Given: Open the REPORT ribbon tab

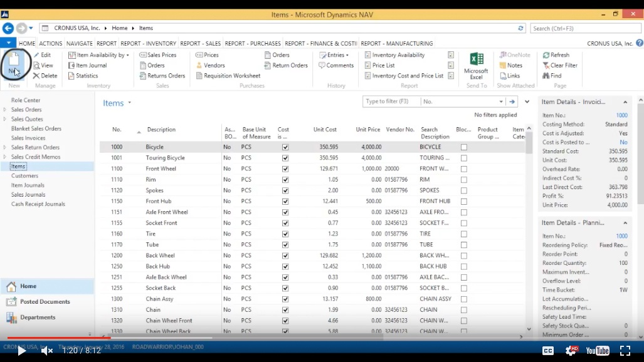Looking at the screenshot, I should pos(107,43).
